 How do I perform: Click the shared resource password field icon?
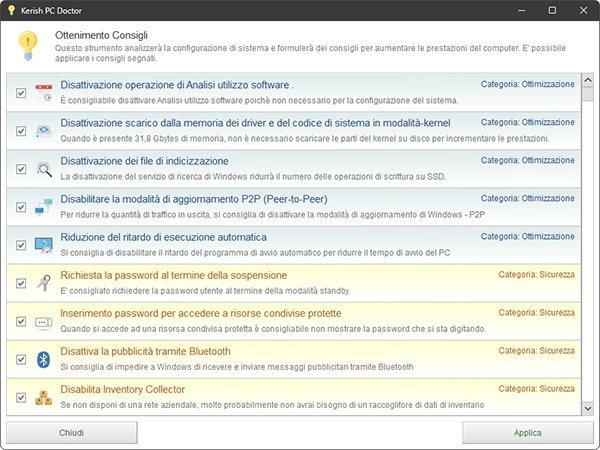[44, 322]
